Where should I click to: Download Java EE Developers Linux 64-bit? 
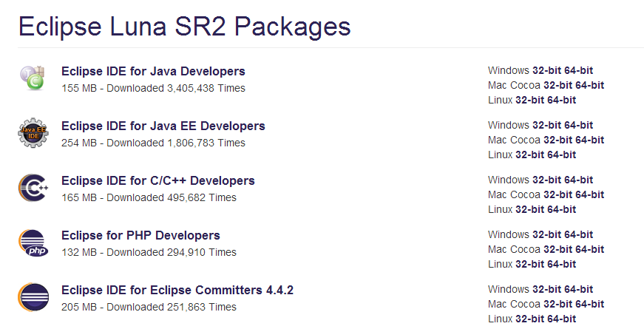point(561,155)
